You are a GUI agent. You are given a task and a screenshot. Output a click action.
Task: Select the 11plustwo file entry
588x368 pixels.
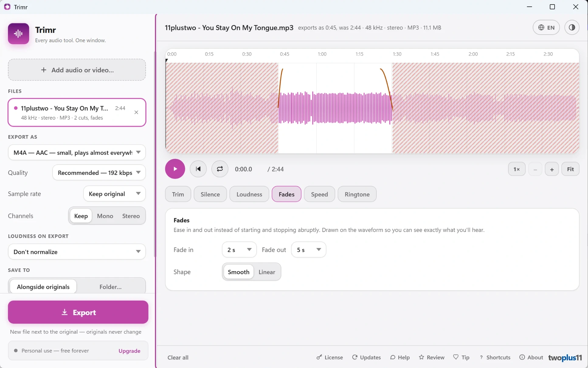pos(77,112)
